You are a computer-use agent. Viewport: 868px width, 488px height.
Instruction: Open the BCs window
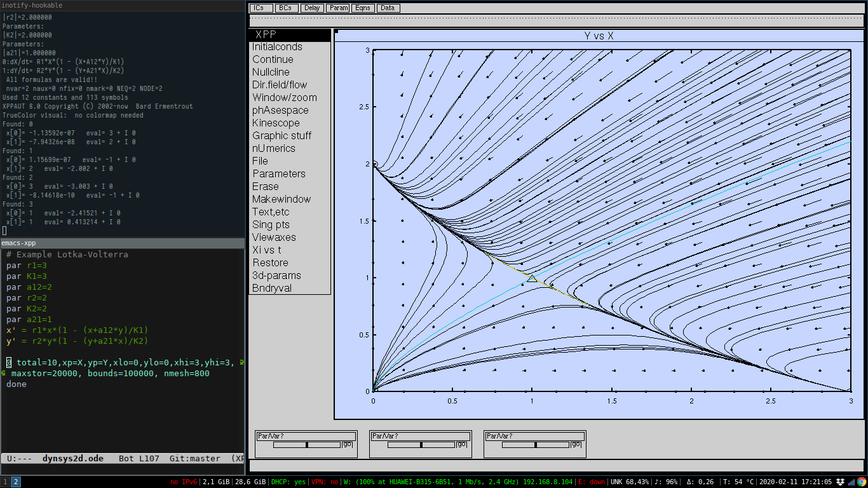(287, 8)
